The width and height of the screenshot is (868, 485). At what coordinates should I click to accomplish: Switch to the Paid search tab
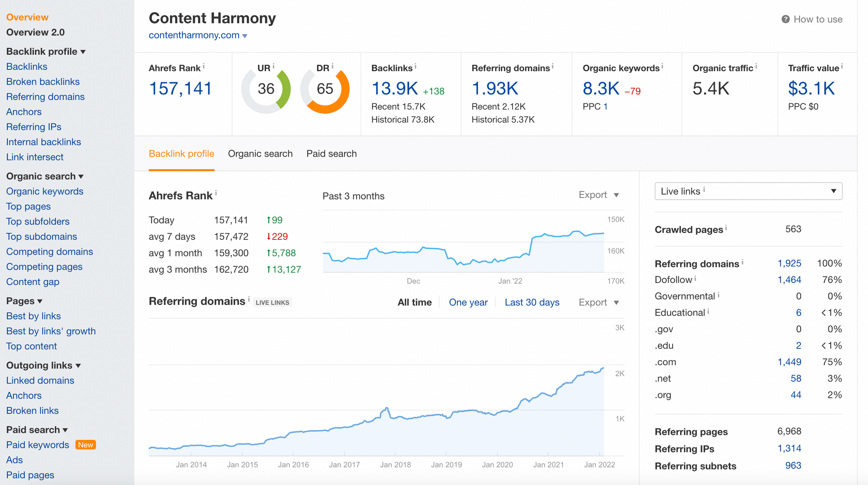(332, 154)
